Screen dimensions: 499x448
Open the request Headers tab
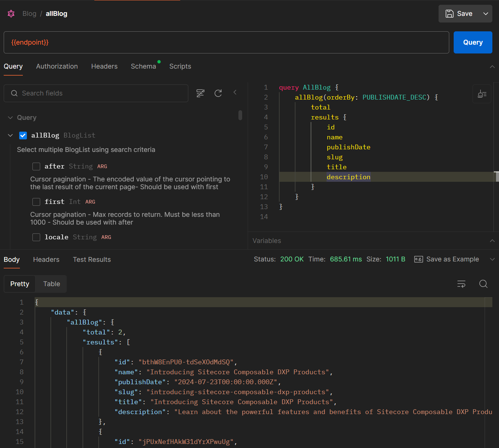[104, 66]
